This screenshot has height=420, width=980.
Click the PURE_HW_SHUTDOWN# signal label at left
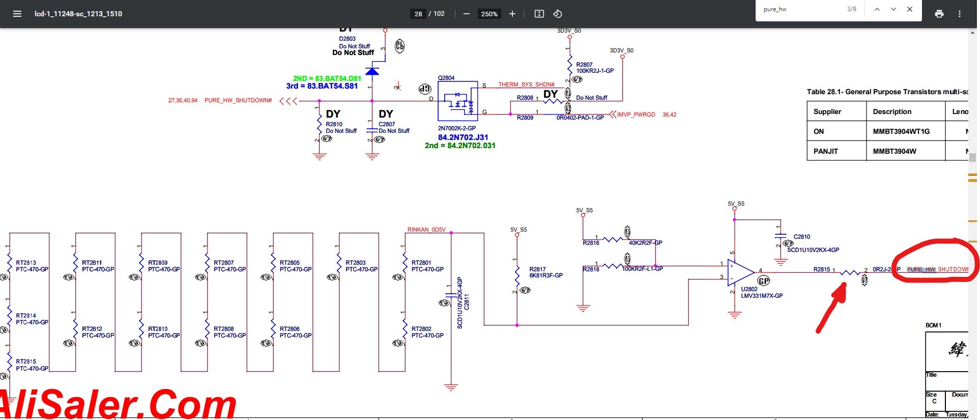[x=238, y=100]
